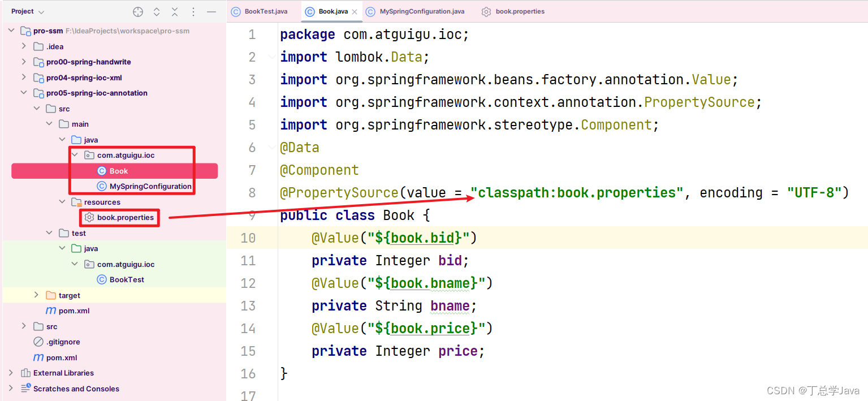The width and height of the screenshot is (868, 401).
Task: Click Select Opened File crosshair icon
Action: (x=137, y=11)
